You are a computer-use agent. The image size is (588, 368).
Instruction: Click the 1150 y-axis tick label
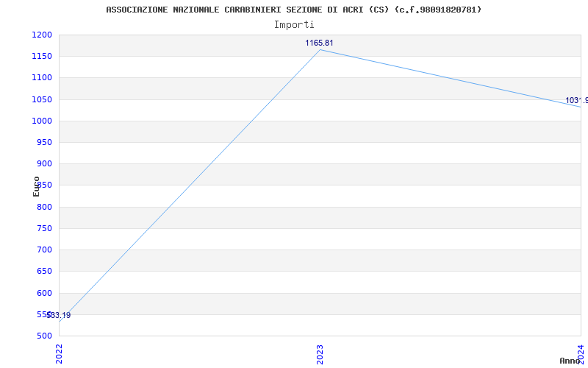tap(42, 57)
